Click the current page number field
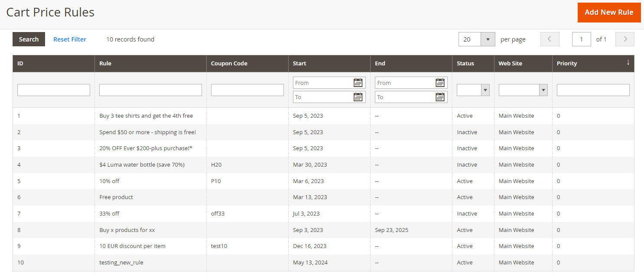 click(x=581, y=39)
